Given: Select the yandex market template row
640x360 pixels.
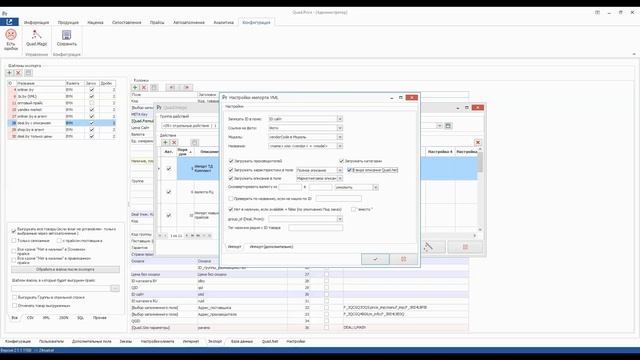Looking at the screenshot, I should pyautogui.click(x=61, y=109).
